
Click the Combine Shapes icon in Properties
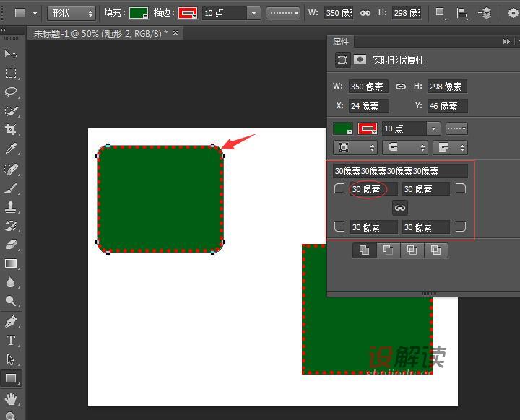(364, 250)
